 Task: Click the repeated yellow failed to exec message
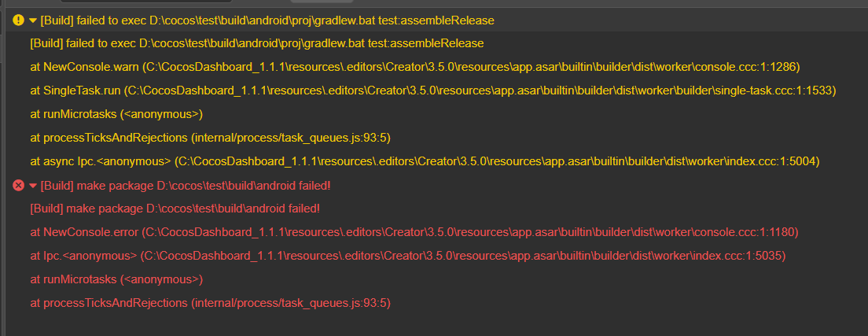click(256, 43)
